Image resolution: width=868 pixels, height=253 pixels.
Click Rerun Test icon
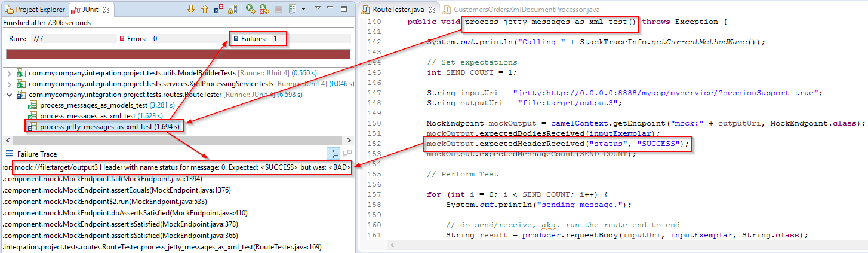[250, 9]
